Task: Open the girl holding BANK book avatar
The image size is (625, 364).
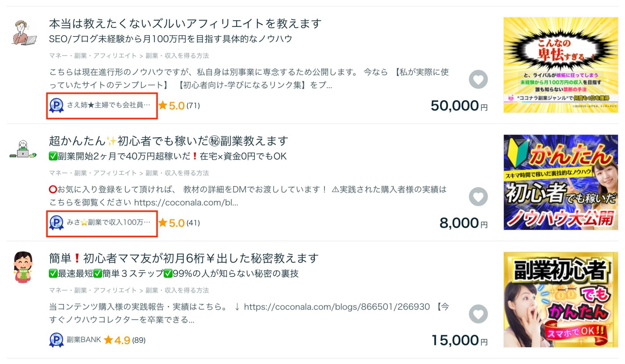Action: pos(23,267)
